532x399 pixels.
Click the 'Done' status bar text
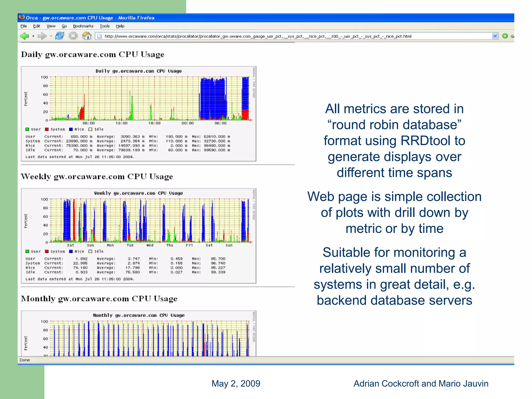point(25,360)
